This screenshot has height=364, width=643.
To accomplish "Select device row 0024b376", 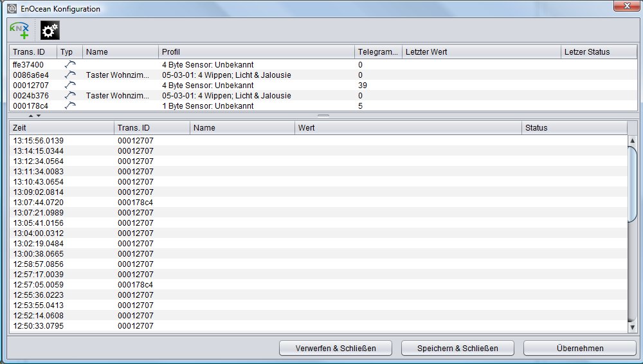I will pyautogui.click(x=323, y=95).
